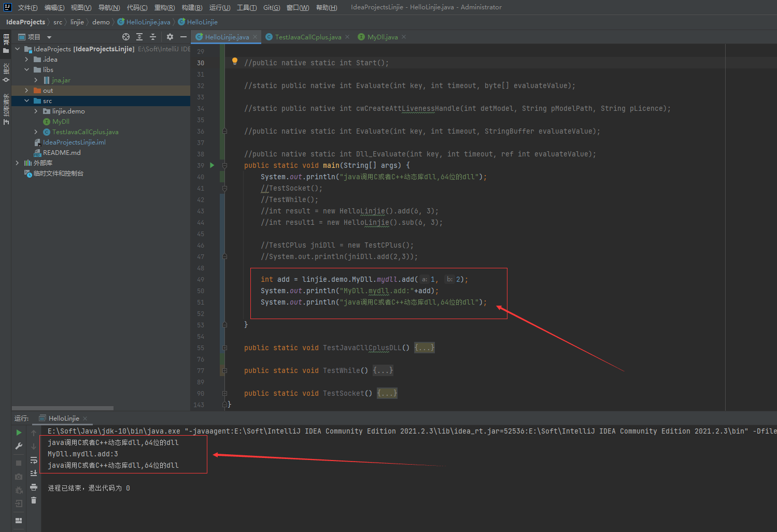Open the 项目 view dropdown
The height and width of the screenshot is (532, 777).
pos(49,37)
